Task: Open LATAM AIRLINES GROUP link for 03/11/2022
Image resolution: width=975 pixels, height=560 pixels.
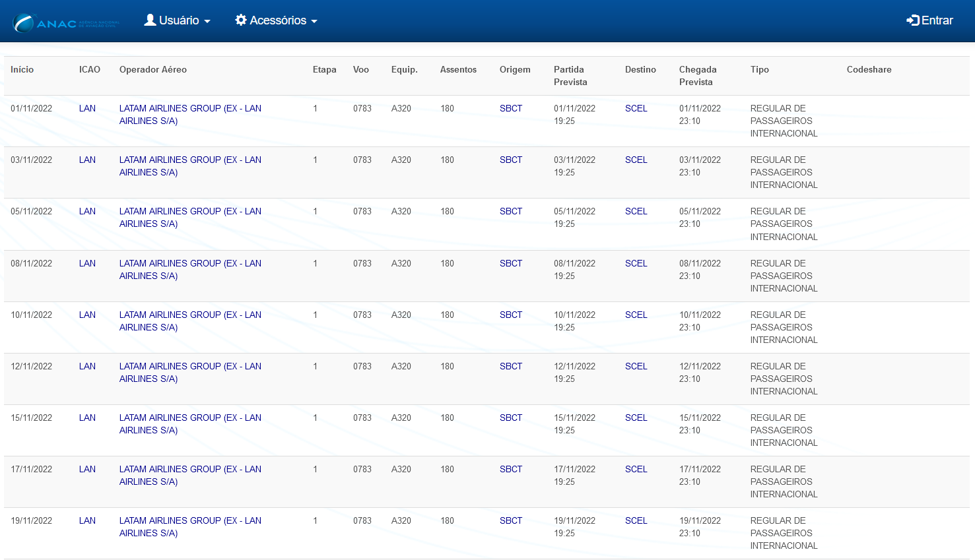Action: (x=190, y=166)
